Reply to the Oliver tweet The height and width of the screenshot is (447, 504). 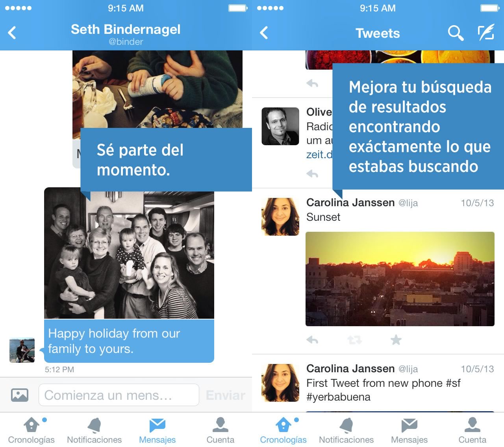pos(312,174)
